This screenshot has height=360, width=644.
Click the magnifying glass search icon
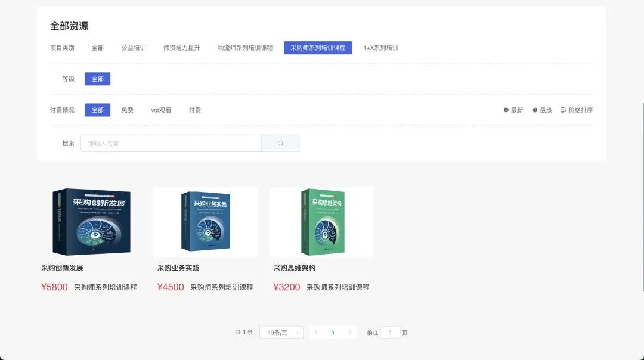[280, 143]
